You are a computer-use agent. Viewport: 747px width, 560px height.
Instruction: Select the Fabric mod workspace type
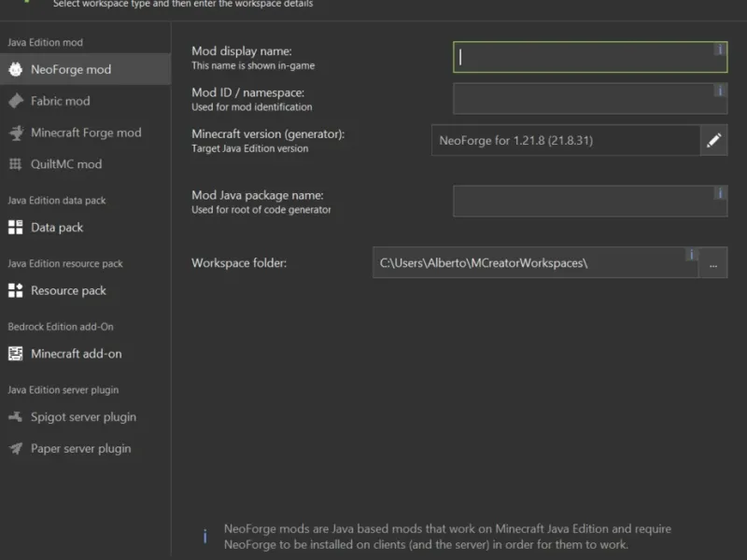[x=85, y=101]
